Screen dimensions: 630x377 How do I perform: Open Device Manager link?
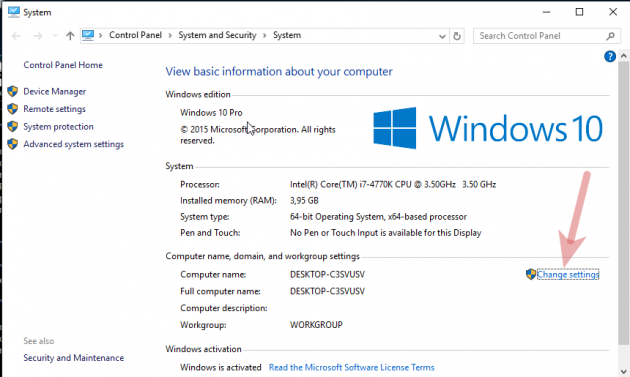(55, 91)
